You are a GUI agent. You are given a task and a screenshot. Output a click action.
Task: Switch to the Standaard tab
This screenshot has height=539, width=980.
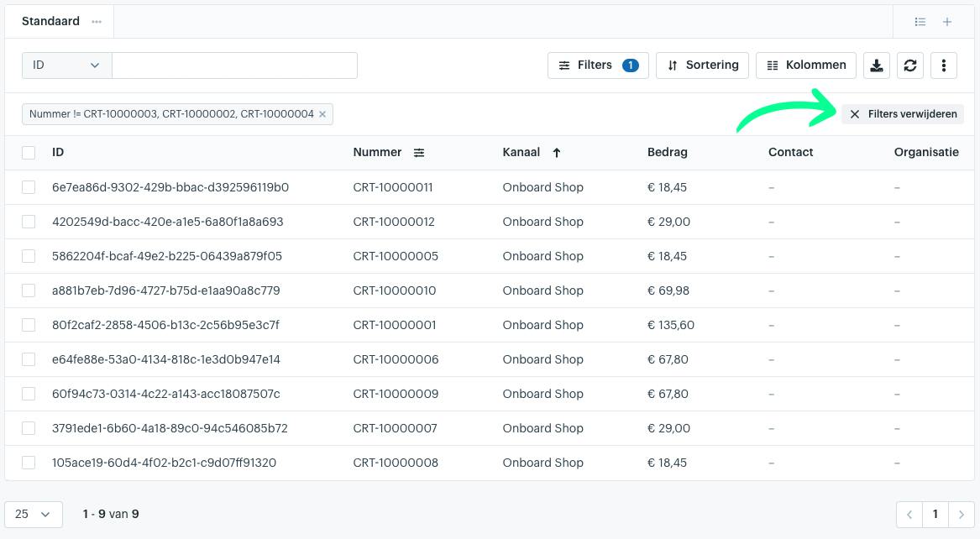[50, 21]
